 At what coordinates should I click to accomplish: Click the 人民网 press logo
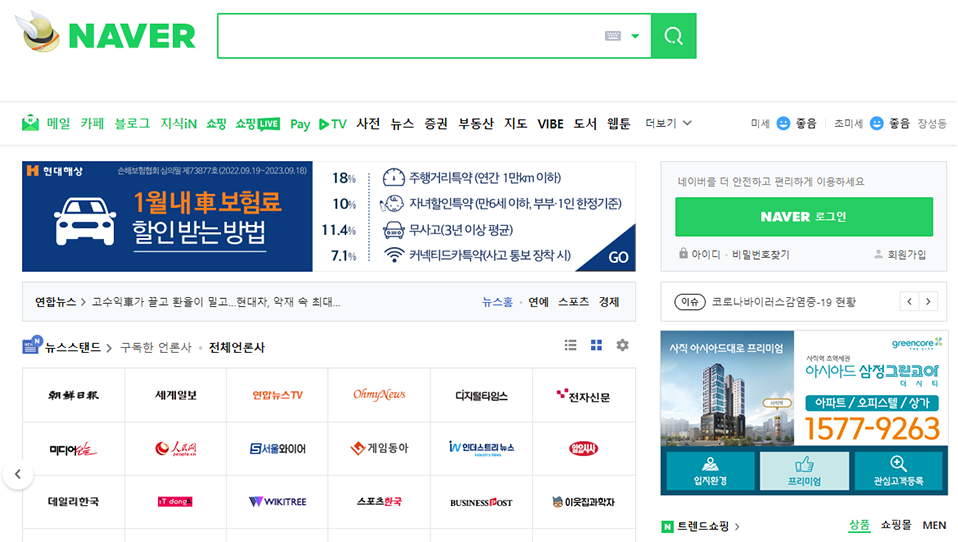pos(175,449)
